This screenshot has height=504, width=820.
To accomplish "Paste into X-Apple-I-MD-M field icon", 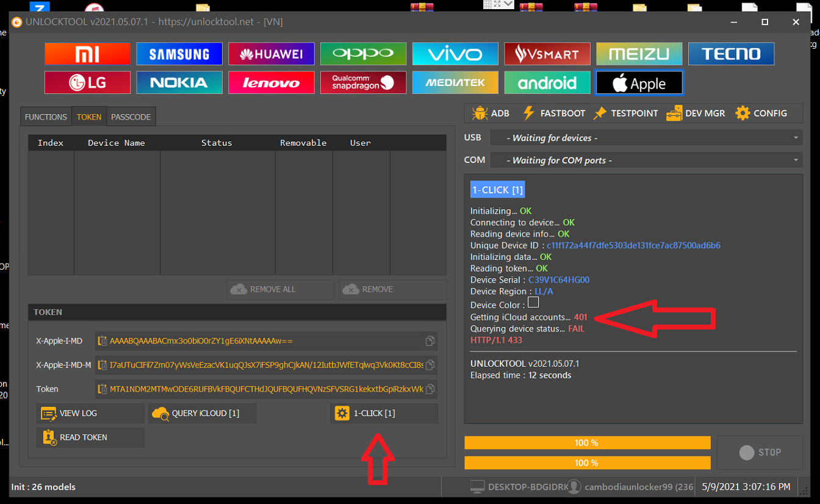I will coord(103,365).
